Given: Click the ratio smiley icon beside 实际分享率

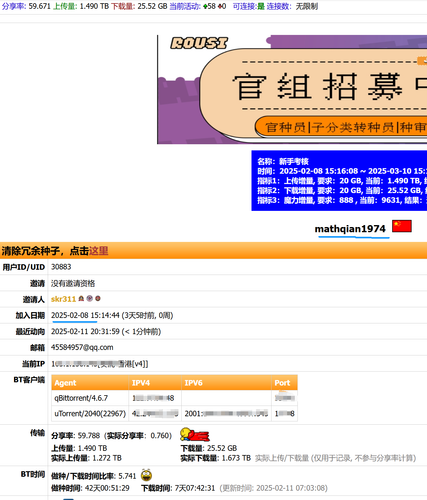Looking at the screenshot, I should coord(195,435).
